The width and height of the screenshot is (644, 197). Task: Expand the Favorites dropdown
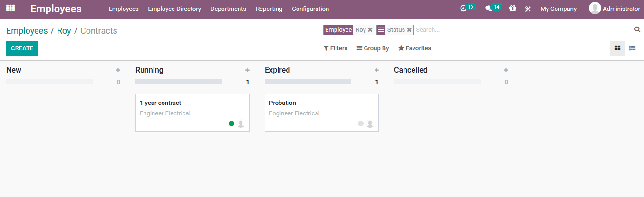click(414, 48)
